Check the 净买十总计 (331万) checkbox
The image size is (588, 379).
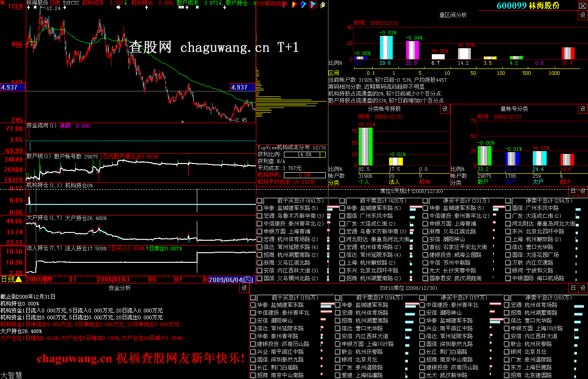pos(425,201)
